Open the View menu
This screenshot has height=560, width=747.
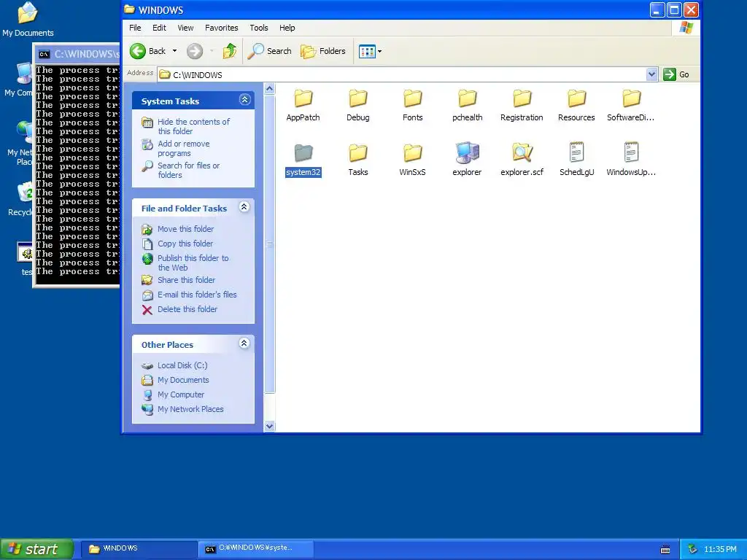[185, 28]
